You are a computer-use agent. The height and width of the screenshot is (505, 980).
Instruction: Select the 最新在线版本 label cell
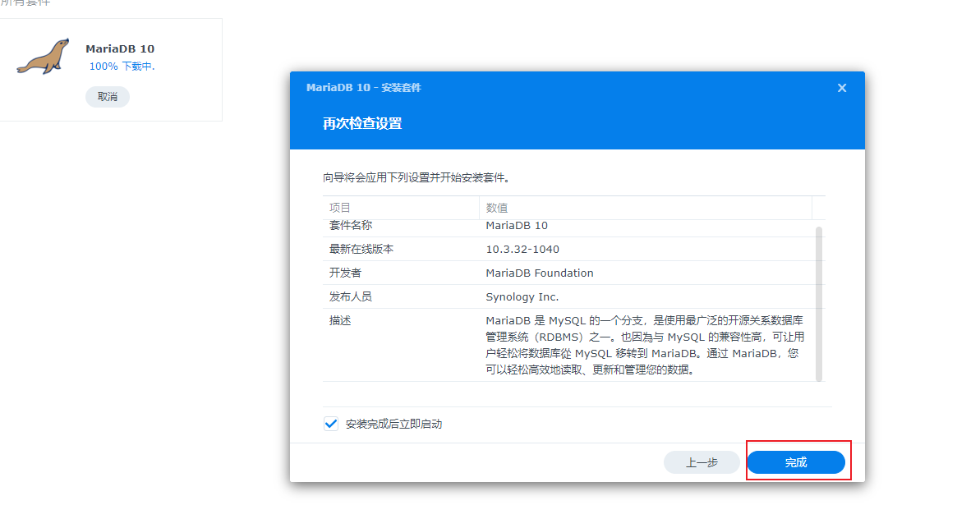click(361, 249)
